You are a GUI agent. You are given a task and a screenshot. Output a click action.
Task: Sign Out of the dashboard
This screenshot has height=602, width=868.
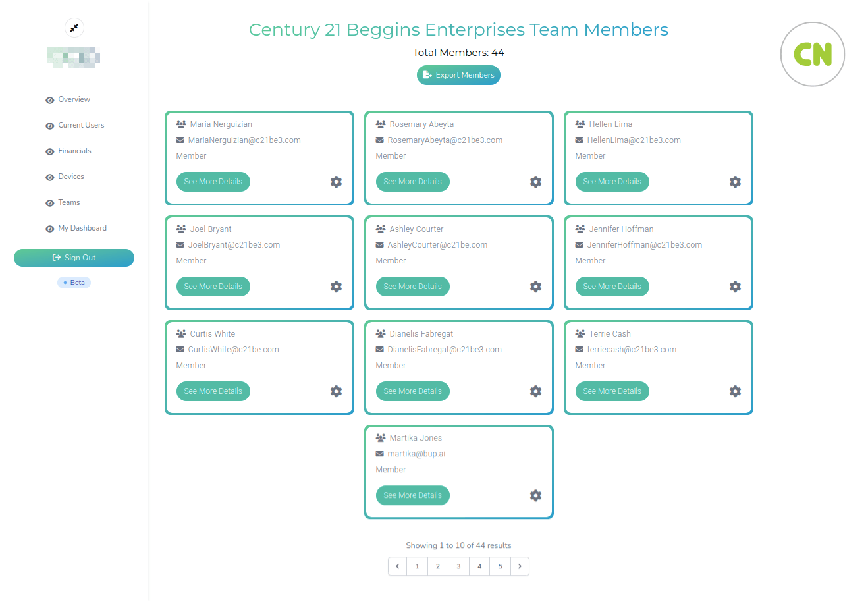(x=74, y=258)
